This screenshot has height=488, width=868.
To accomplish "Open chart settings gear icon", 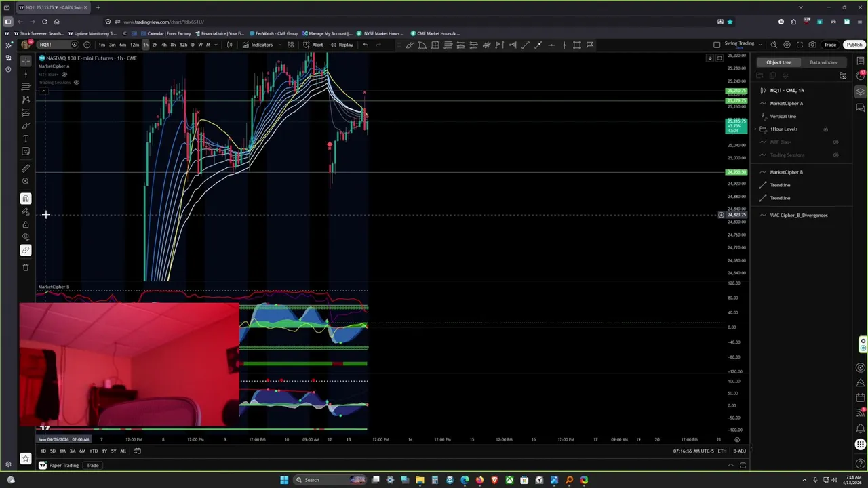I will [787, 45].
